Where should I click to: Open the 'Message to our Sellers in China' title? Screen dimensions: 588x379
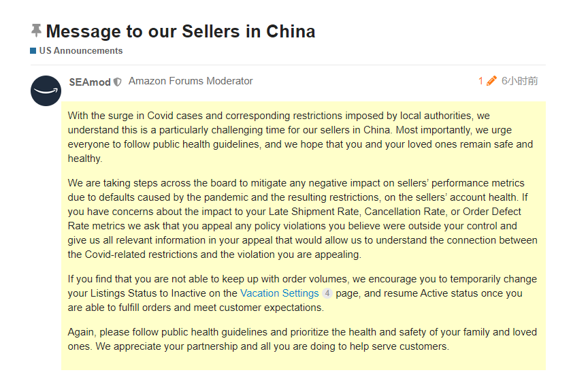pos(180,31)
